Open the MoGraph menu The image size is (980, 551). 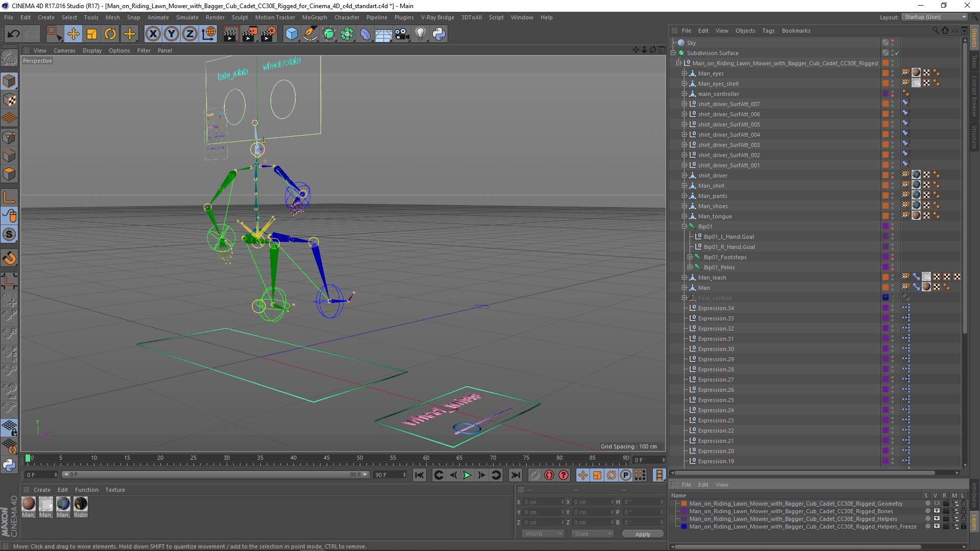[314, 17]
